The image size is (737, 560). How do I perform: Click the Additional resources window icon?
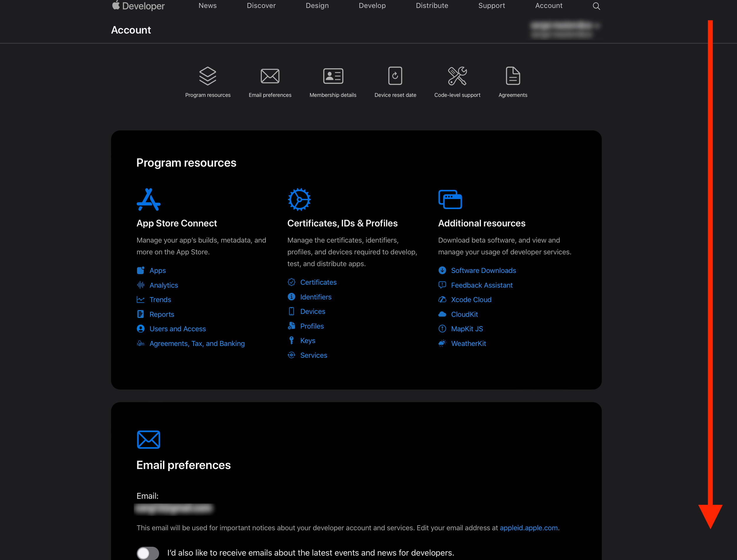450,199
